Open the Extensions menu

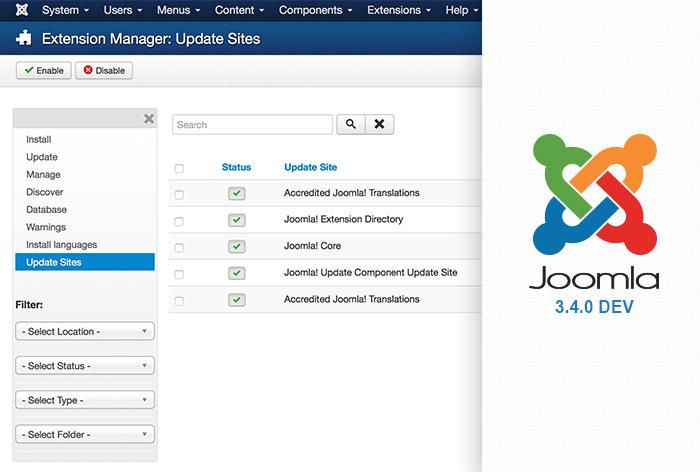pyautogui.click(x=399, y=10)
